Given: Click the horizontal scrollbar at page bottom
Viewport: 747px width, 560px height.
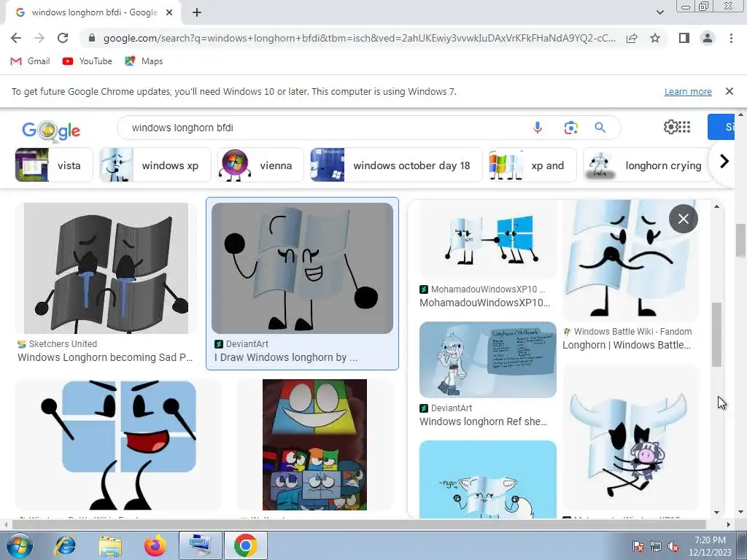Looking at the screenshot, I should [x=359, y=524].
